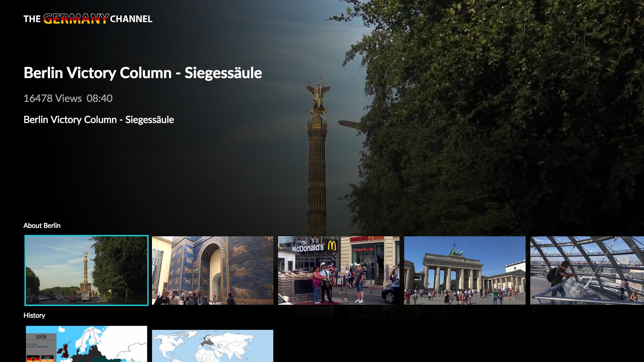Click the video description text below the title
The image size is (644, 362).
tap(99, 119)
